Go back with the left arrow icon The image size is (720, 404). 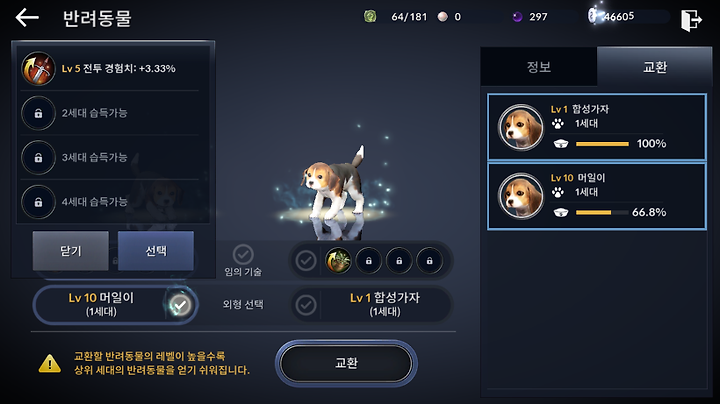point(27,18)
